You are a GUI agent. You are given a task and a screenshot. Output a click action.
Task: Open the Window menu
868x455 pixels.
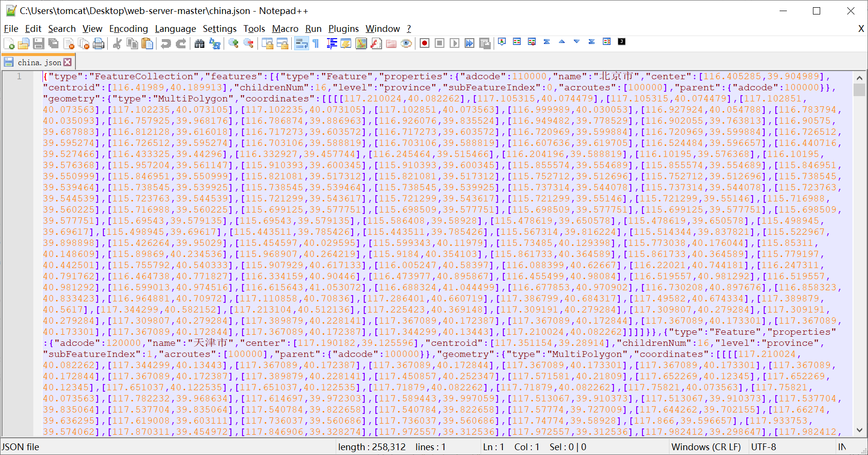(383, 29)
